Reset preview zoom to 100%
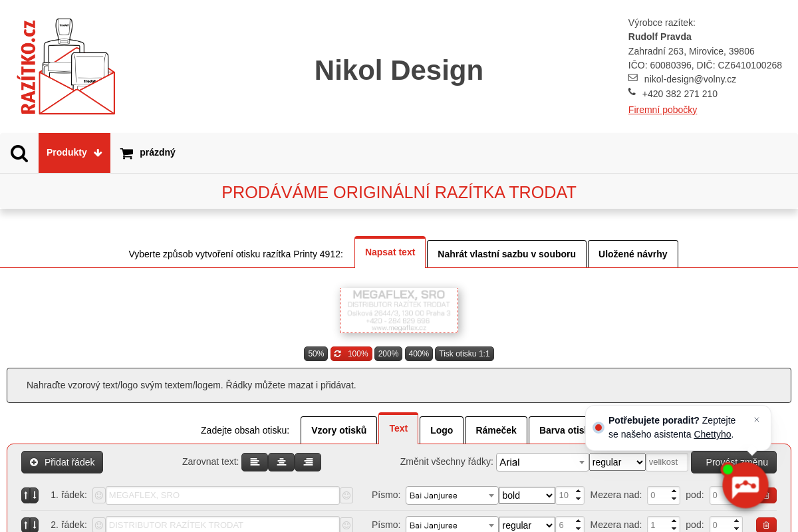The width and height of the screenshot is (798, 532). click(x=351, y=354)
